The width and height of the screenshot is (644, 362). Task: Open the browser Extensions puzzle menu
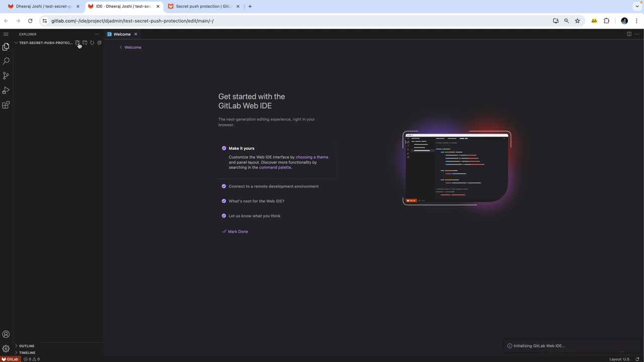click(606, 21)
